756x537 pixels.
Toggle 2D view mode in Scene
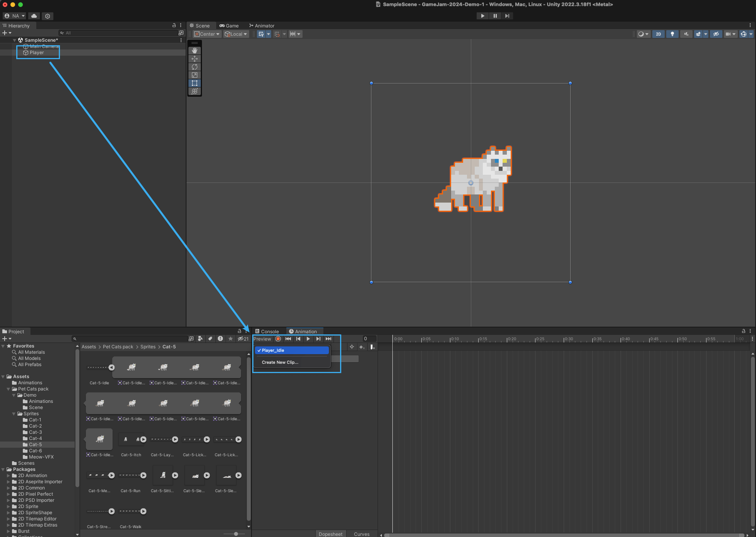coord(658,34)
